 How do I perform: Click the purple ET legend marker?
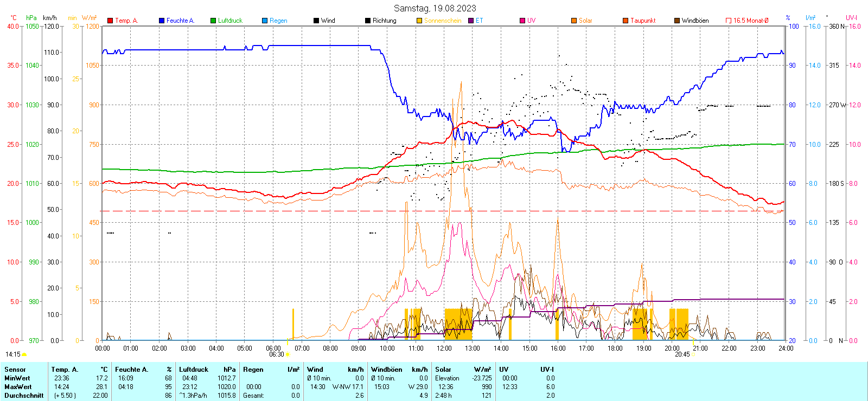pos(471,21)
